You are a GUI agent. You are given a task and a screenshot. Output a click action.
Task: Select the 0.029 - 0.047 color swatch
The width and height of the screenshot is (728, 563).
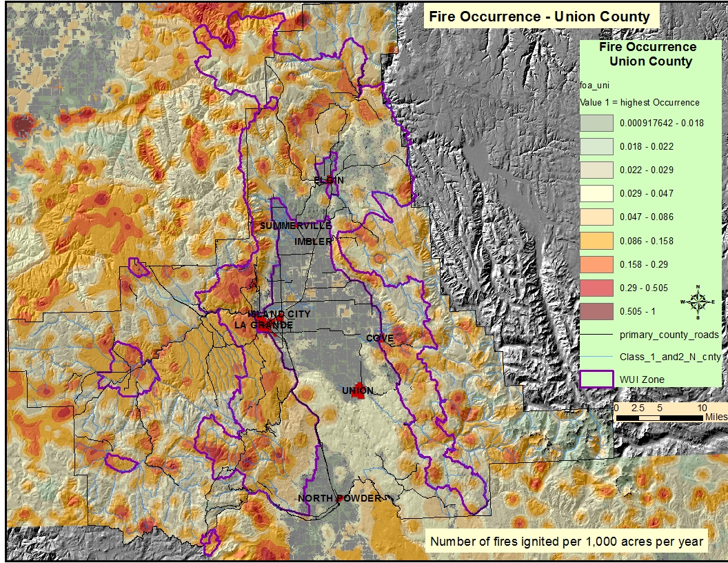596,194
